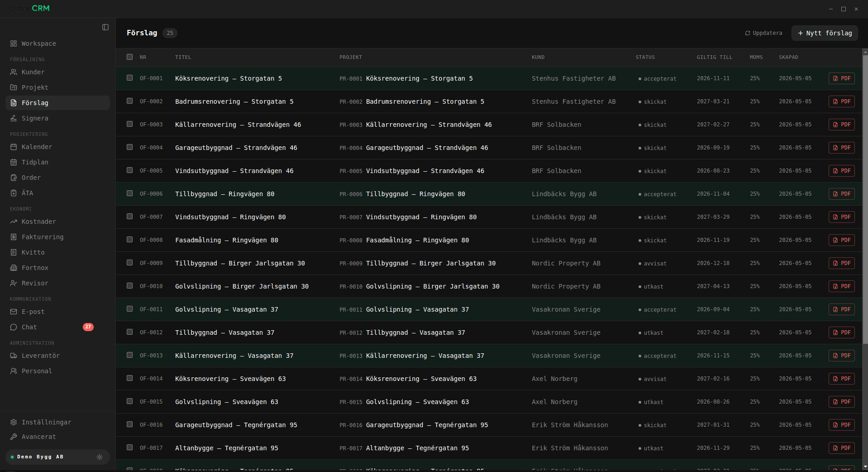Click the TITEL column header
The height and width of the screenshot is (472, 868).
pyautogui.click(x=183, y=57)
